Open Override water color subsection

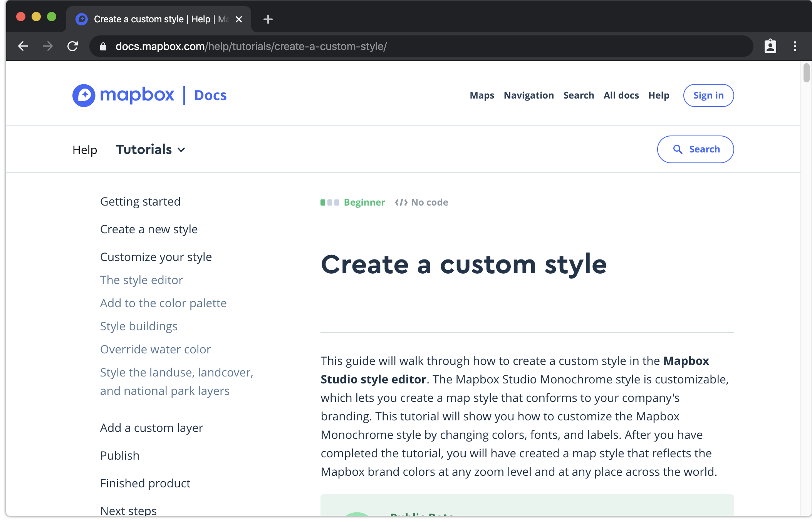click(155, 349)
